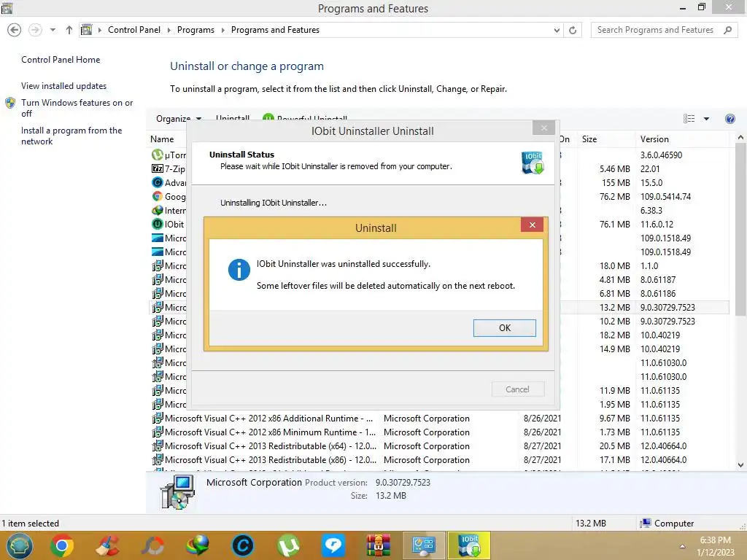This screenshot has width=747, height=560.
Task: Open Control Panel Home link
Action: (x=61, y=60)
